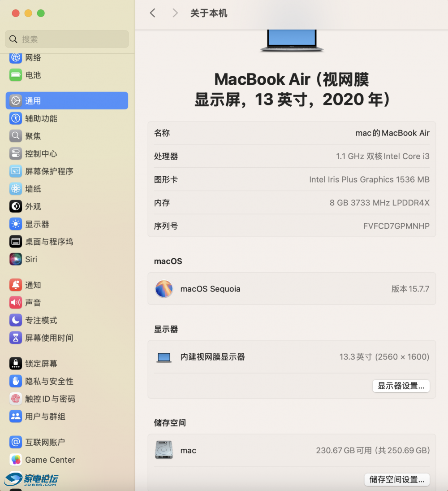Click Intel Iris Plus Graphics 1536 MB
Viewport: 448px width, 491px height.
369,179
